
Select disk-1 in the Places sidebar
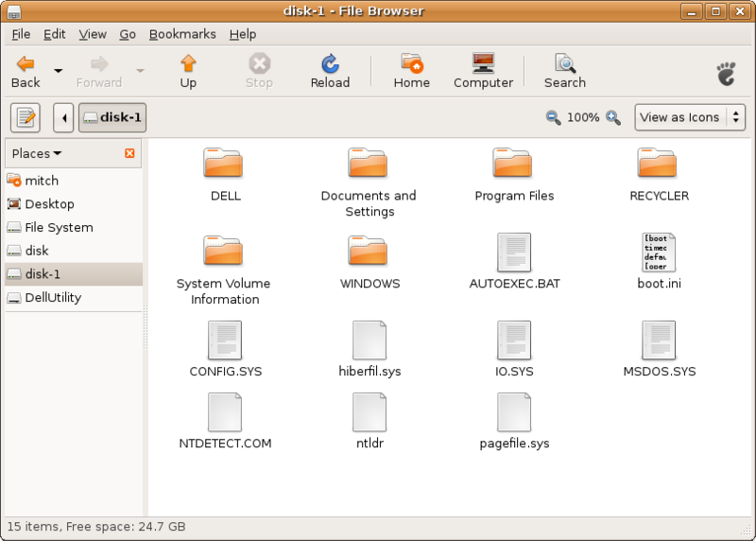pos(74,274)
